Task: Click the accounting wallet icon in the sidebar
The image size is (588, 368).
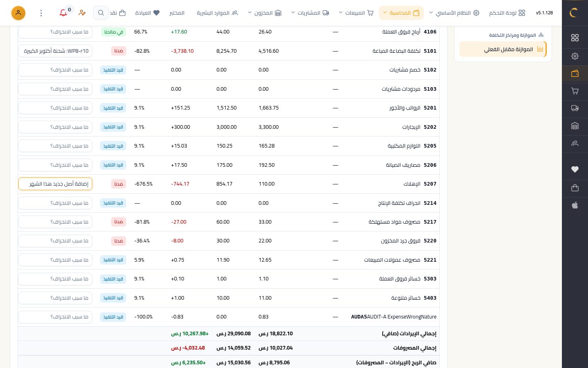Action: tap(575, 74)
